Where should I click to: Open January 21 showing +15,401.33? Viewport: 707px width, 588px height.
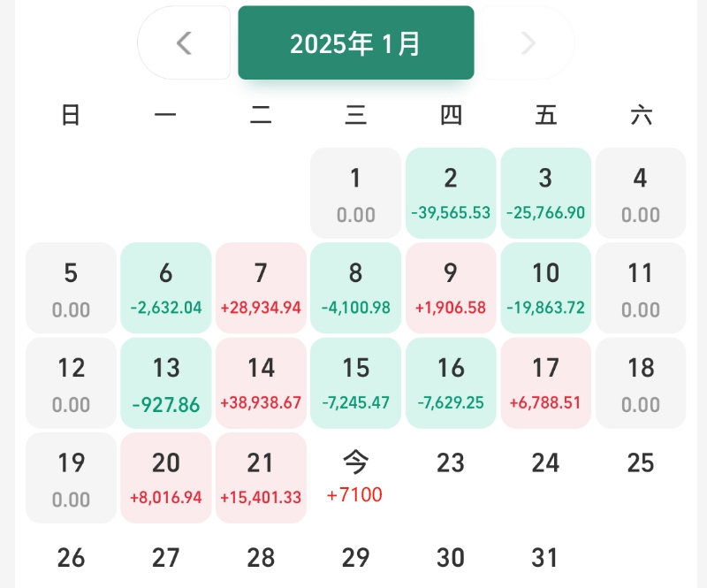pos(261,477)
